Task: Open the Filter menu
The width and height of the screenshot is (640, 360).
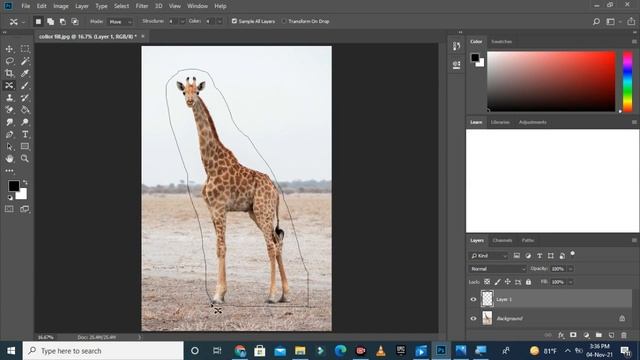Action: [142, 6]
